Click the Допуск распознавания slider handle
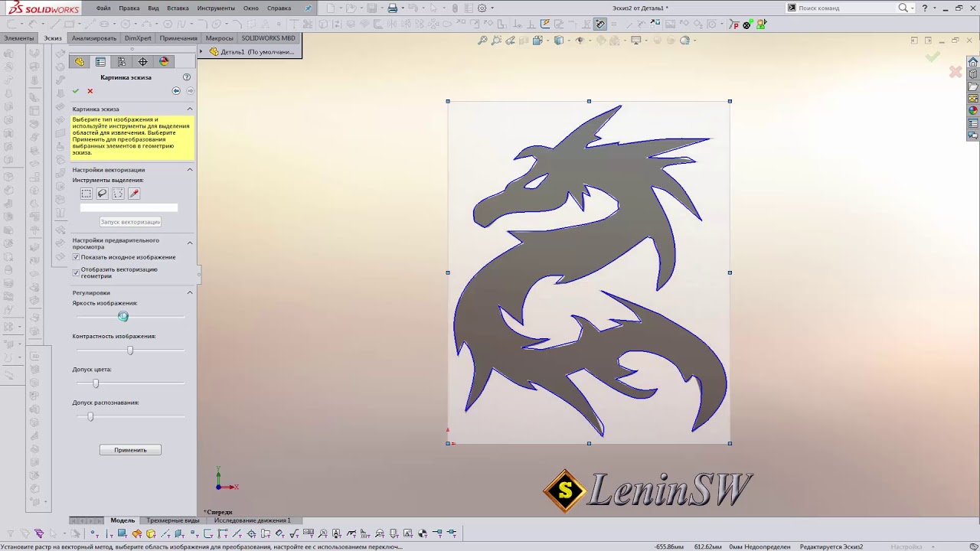 (90, 416)
